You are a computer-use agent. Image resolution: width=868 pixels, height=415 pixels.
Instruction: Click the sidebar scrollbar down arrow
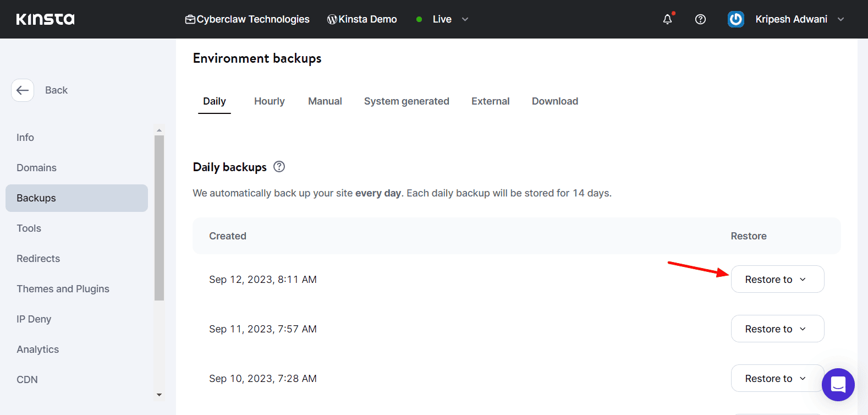pyautogui.click(x=160, y=395)
